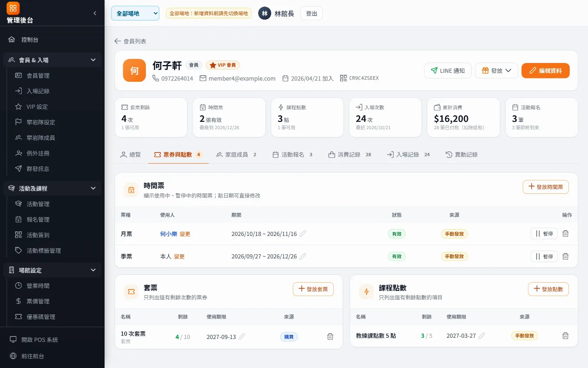The width and height of the screenshot is (588, 368).
Task: Click the 林 user avatar
Action: coord(265,13)
